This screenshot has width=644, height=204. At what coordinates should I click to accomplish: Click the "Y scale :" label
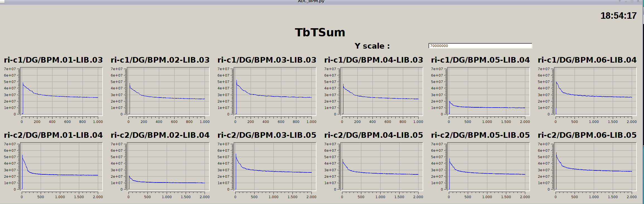click(372, 46)
